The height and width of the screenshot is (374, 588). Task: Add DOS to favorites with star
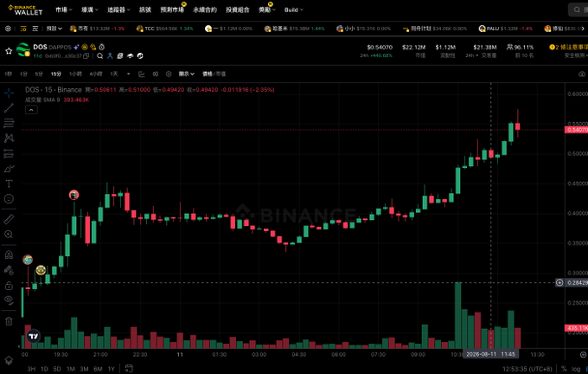tap(9, 51)
